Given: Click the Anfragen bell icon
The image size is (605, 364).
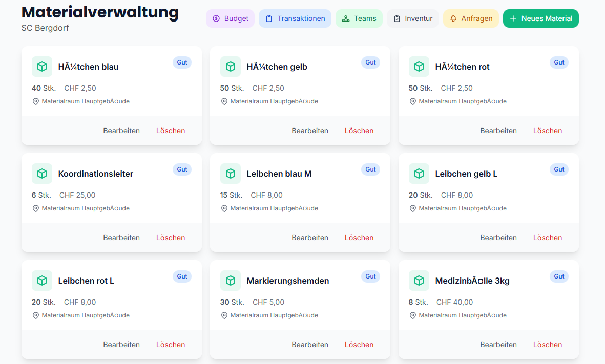Looking at the screenshot, I should click(x=453, y=18).
